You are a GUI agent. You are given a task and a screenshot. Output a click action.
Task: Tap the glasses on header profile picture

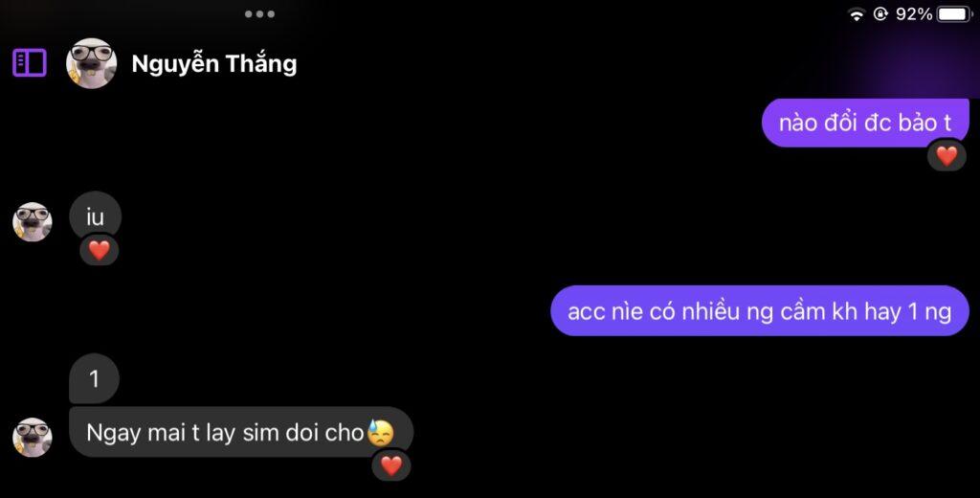pos(92,54)
